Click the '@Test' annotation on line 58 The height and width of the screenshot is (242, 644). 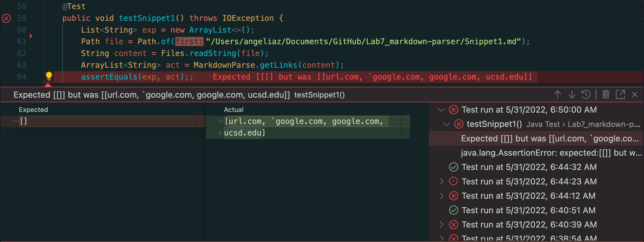(74, 6)
